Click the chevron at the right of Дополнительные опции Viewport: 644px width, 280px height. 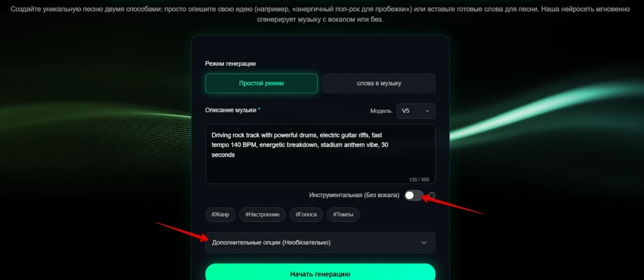click(424, 243)
